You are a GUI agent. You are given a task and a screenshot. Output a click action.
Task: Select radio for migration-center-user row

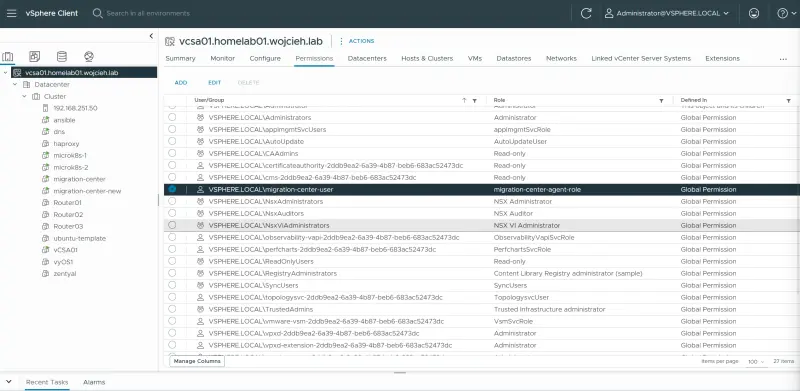tap(172, 189)
